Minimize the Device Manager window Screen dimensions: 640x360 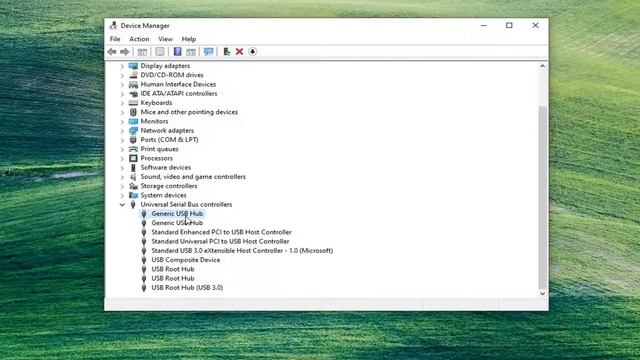point(484,25)
